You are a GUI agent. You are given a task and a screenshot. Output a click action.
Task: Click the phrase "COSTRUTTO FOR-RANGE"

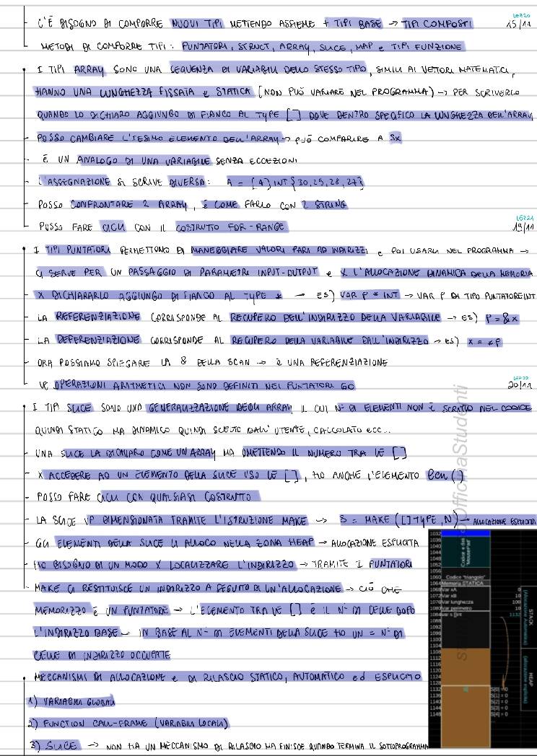tap(231, 227)
